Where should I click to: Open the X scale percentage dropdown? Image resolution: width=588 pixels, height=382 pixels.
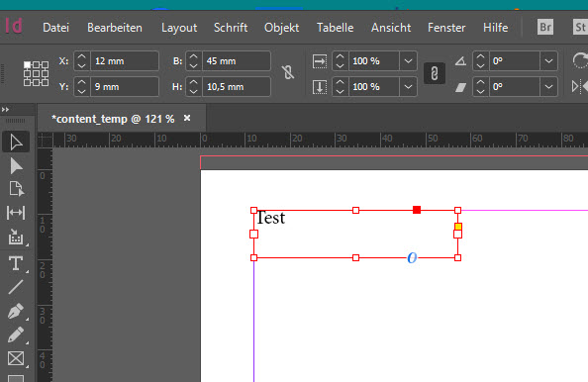pos(408,60)
